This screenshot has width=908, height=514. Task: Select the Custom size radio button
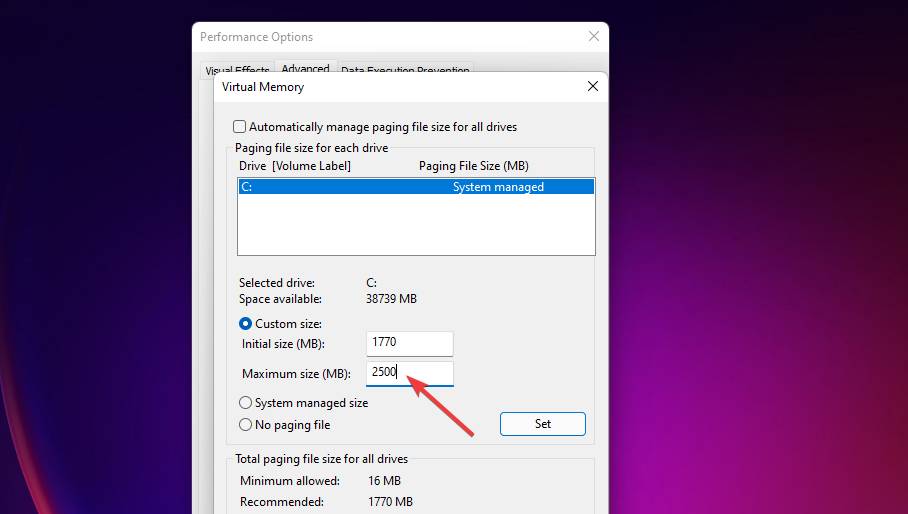pyautogui.click(x=245, y=324)
